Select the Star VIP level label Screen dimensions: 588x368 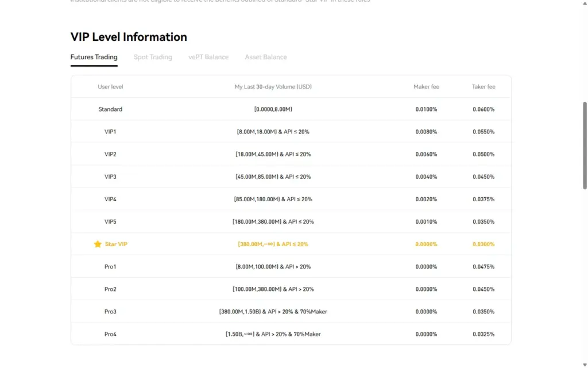click(116, 244)
